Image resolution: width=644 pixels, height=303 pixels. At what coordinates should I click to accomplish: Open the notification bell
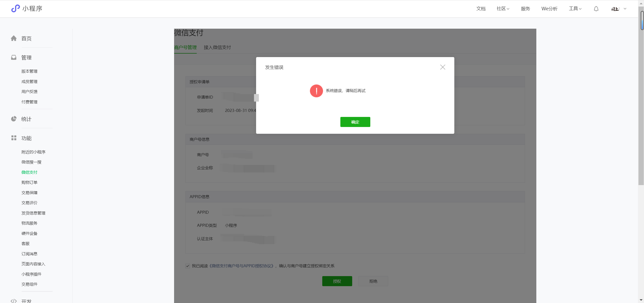point(596,9)
